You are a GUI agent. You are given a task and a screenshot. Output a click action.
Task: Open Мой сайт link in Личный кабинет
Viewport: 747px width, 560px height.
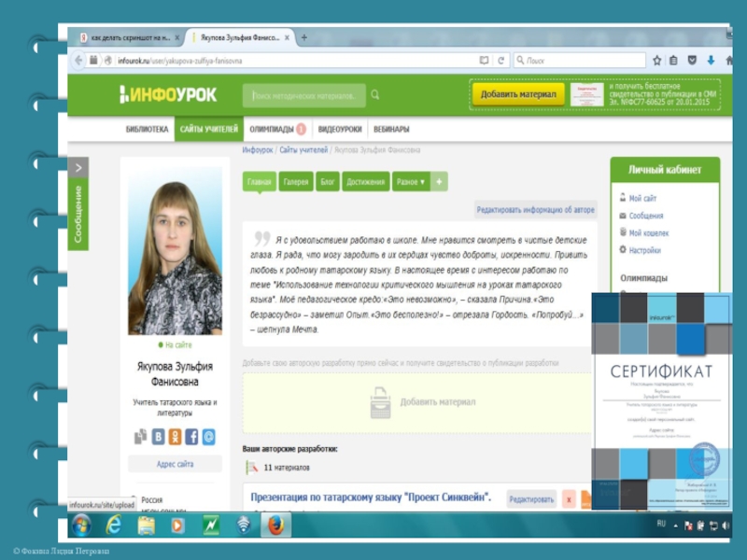(642, 198)
